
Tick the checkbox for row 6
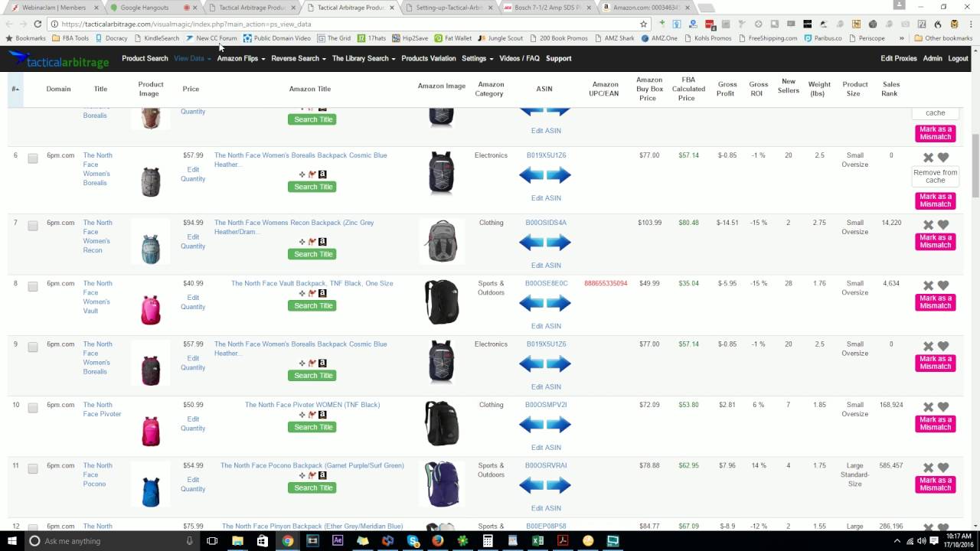pyautogui.click(x=33, y=158)
